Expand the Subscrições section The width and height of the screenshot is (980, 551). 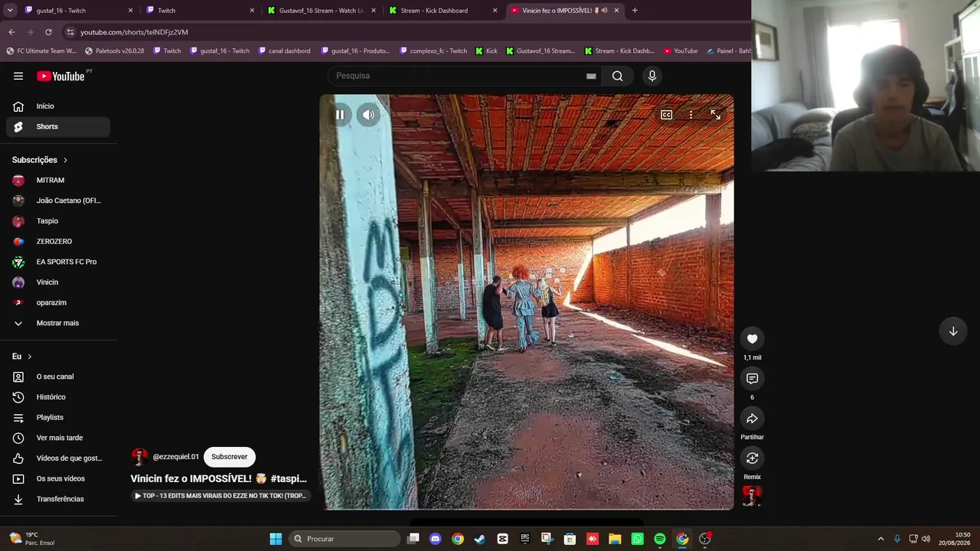[x=40, y=160]
